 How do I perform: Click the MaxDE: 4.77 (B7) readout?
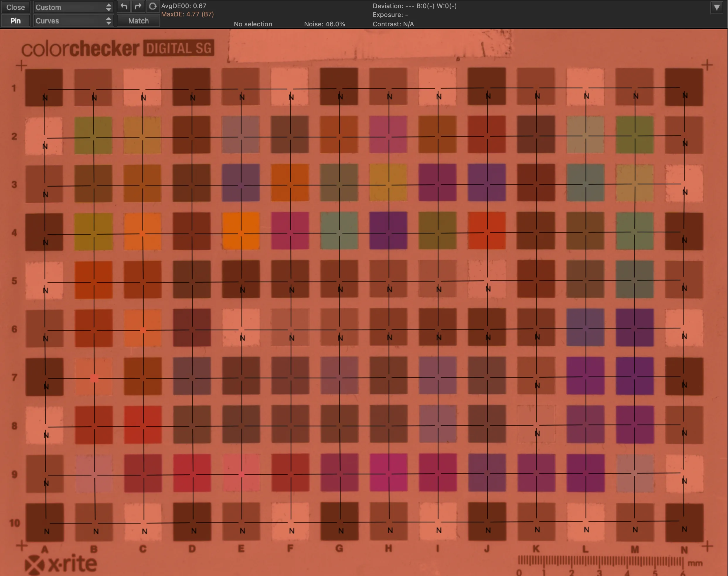pyautogui.click(x=188, y=14)
